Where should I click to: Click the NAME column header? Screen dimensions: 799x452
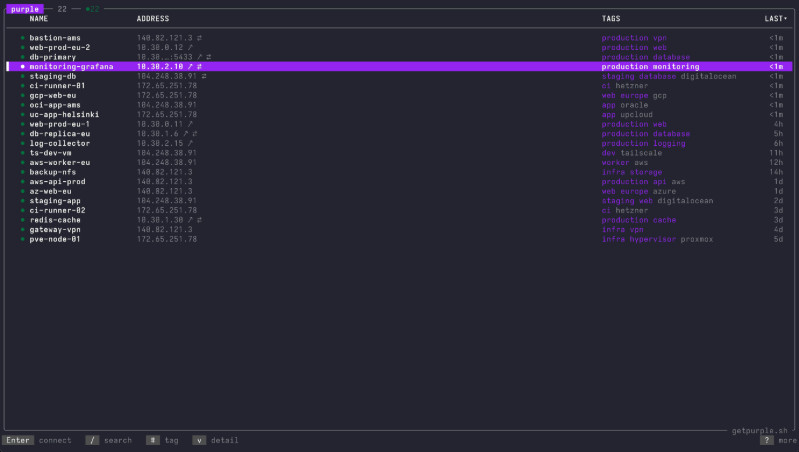pyautogui.click(x=39, y=18)
